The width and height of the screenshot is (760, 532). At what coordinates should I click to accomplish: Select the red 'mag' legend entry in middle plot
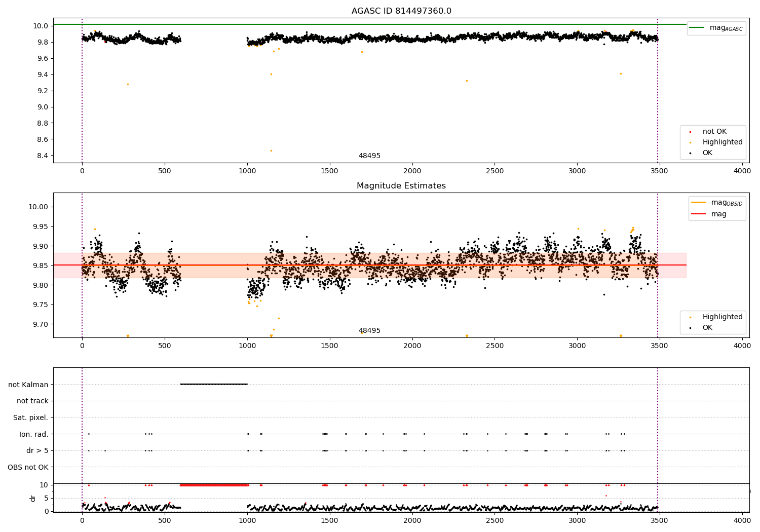709,214
